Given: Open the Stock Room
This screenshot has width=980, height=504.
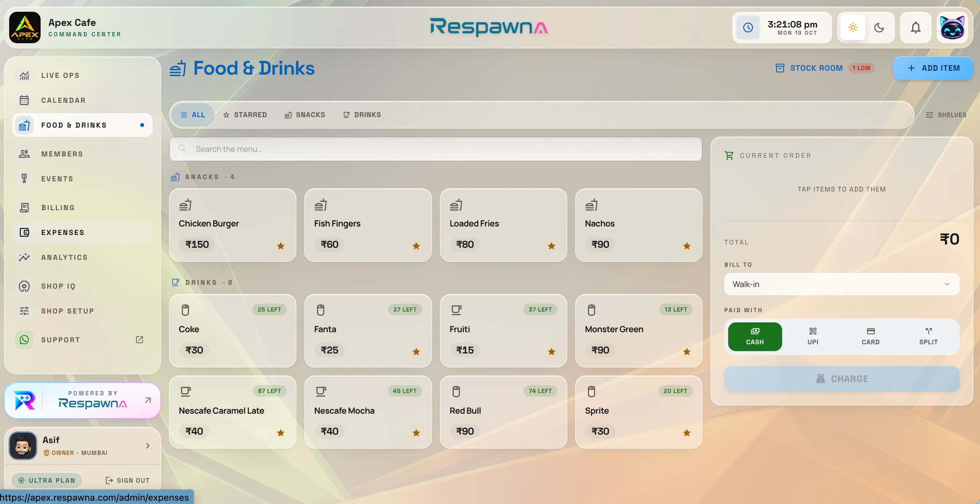Looking at the screenshot, I should [x=825, y=68].
